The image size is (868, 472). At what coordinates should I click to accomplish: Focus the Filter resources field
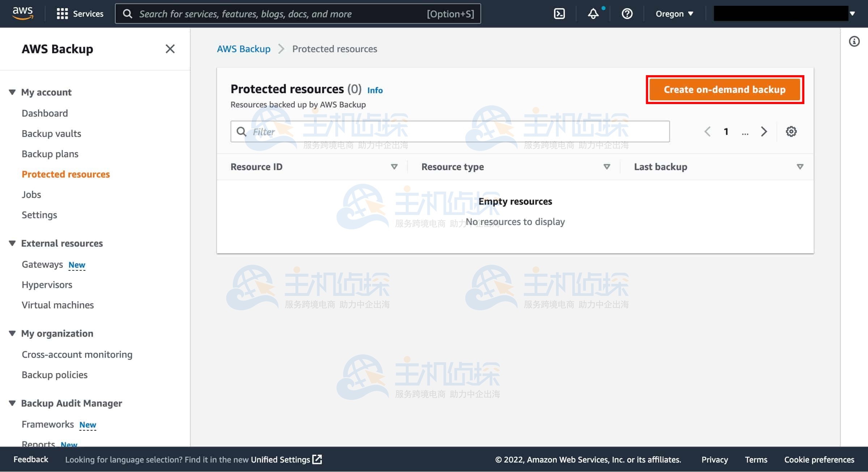[450, 132]
